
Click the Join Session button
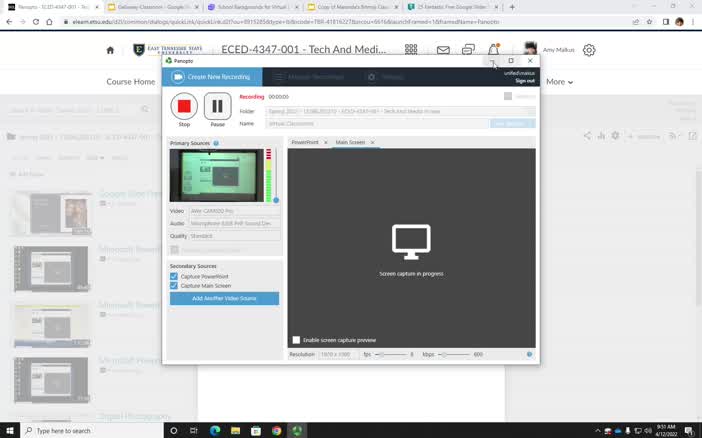point(513,124)
